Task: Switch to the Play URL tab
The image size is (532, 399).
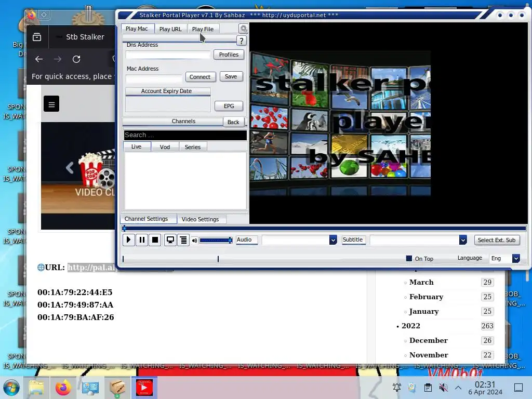Action: pos(170,29)
